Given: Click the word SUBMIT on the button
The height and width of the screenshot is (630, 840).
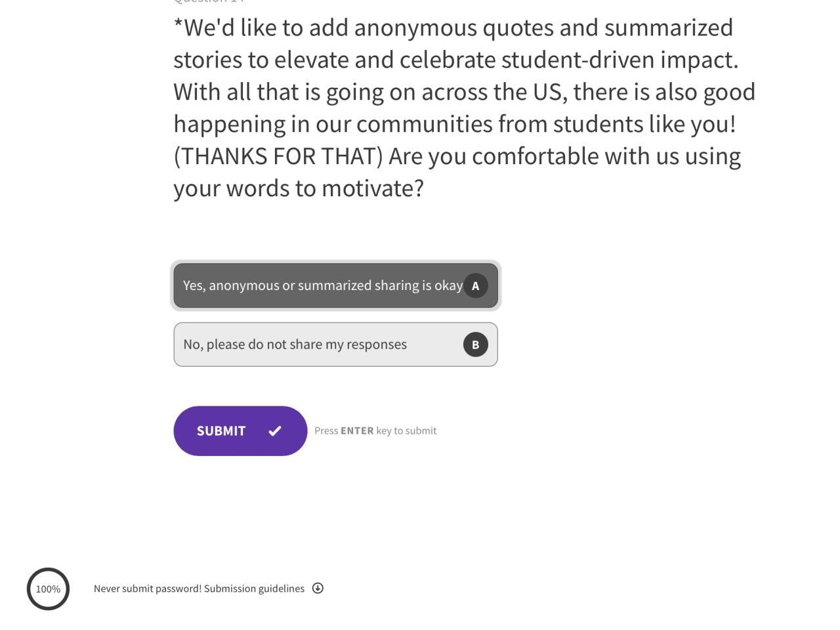Looking at the screenshot, I should tap(221, 431).
